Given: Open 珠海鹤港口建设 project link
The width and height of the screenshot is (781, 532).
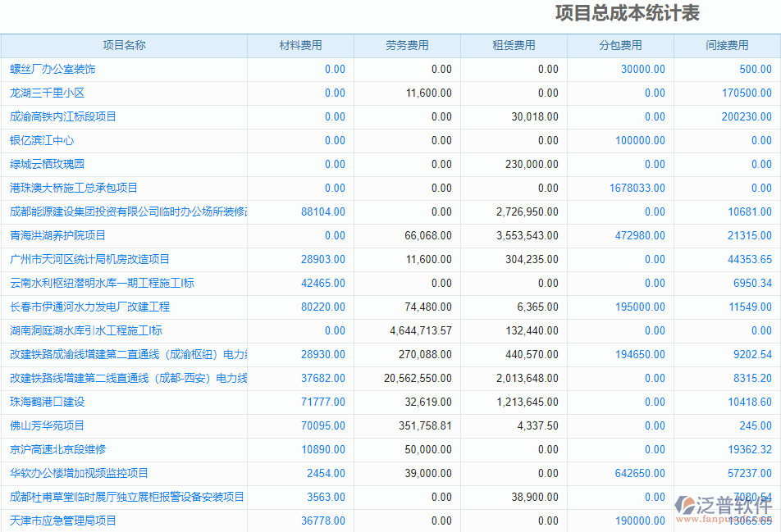Looking at the screenshot, I should pos(46,402).
